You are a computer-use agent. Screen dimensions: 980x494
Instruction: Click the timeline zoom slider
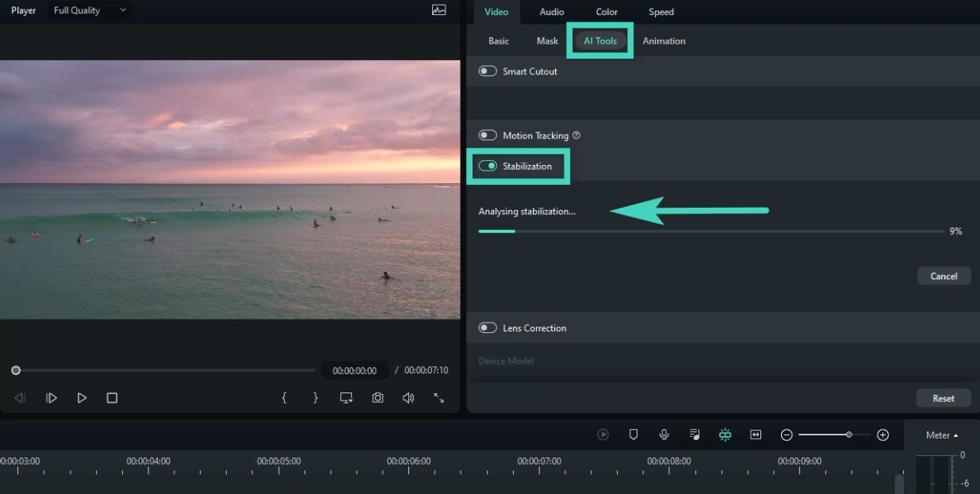834,435
